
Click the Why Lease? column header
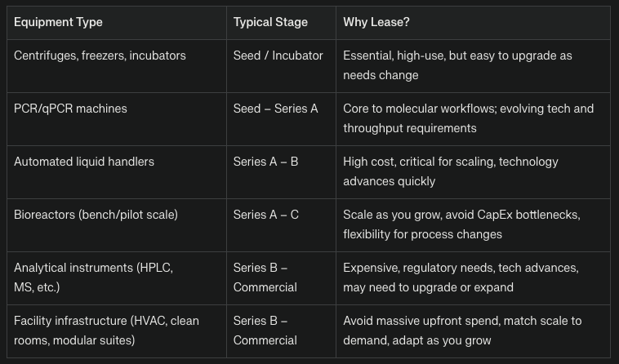click(x=473, y=23)
